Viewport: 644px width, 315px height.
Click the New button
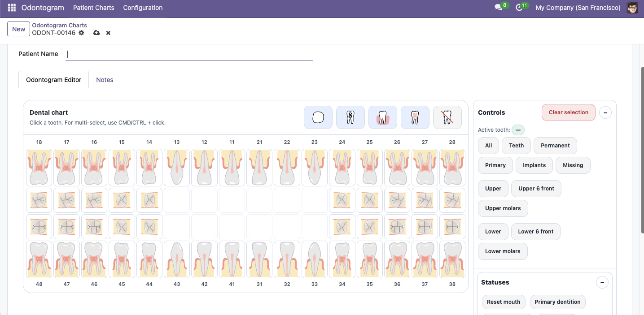tap(18, 29)
